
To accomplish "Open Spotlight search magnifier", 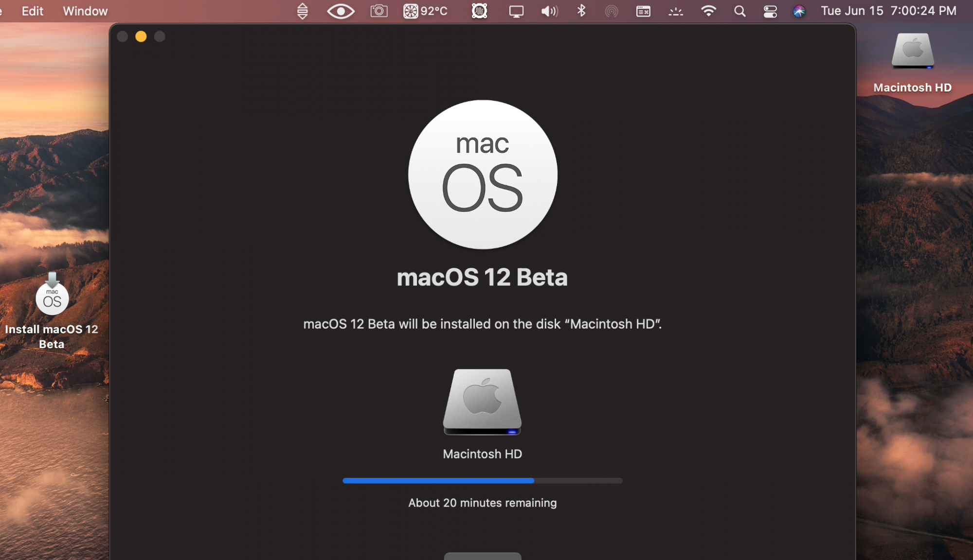I will 739,11.
